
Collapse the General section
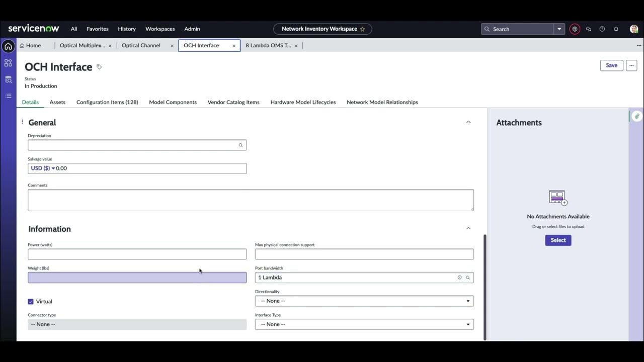pyautogui.click(x=468, y=122)
